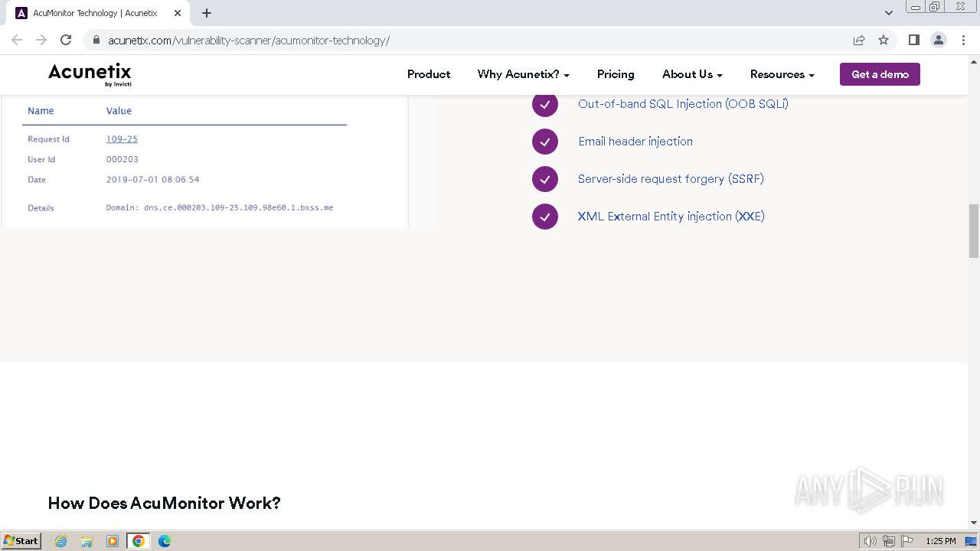Open Microsoft Edge from taskbar
Screen dimensions: 980x551
click(165, 541)
